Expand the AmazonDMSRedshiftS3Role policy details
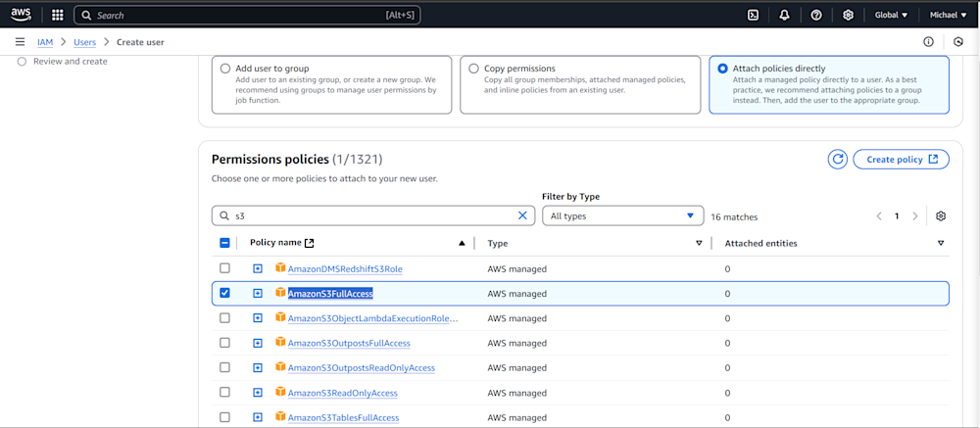 [x=258, y=268]
